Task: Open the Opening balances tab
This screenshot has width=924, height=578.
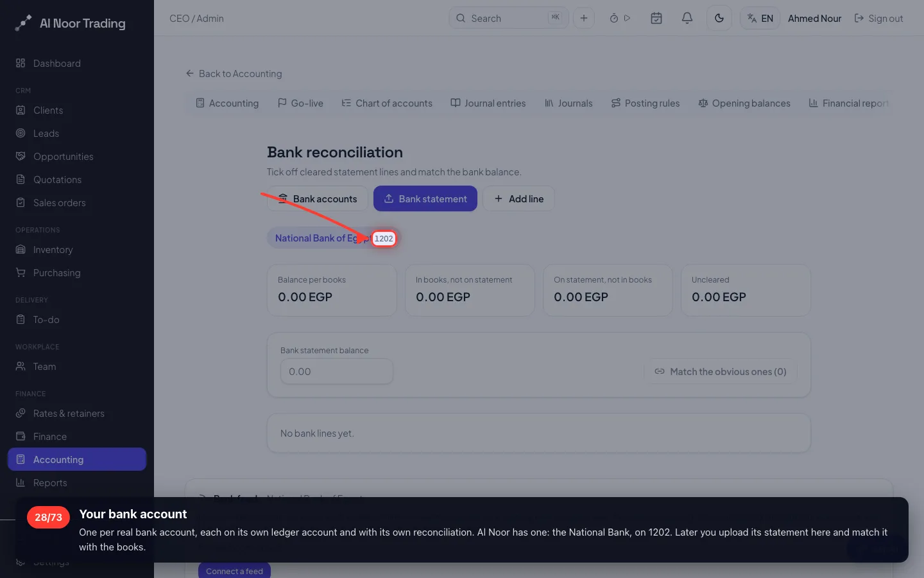Action: [x=744, y=103]
